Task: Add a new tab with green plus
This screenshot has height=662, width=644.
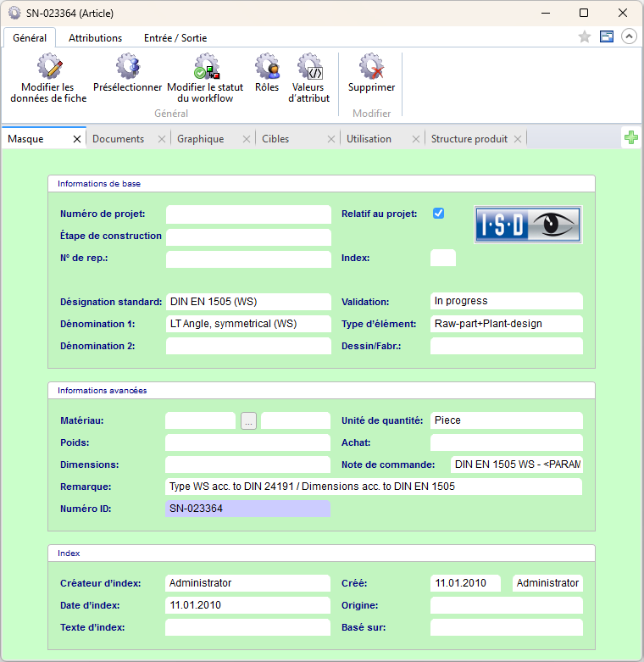Action: pyautogui.click(x=630, y=137)
